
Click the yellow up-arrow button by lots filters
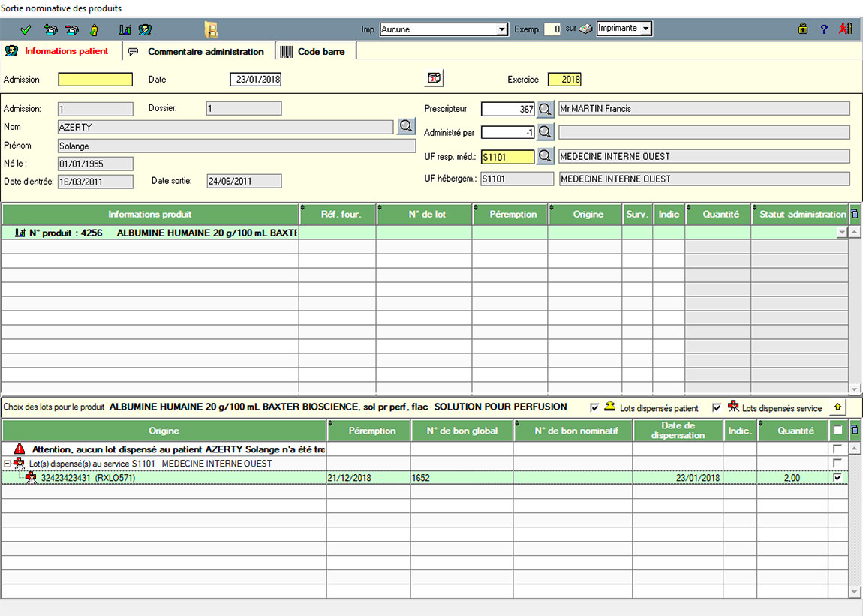(838, 407)
